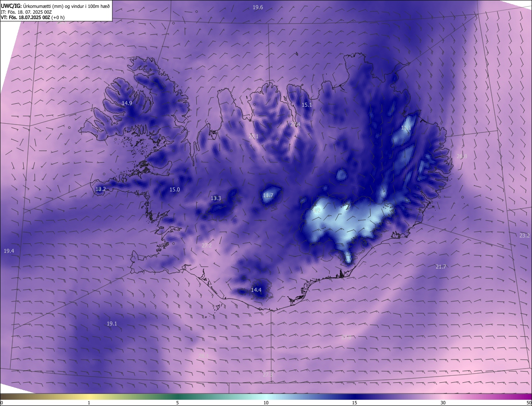
Task: Click the 30 tick on the color scale
Action: (x=443, y=403)
